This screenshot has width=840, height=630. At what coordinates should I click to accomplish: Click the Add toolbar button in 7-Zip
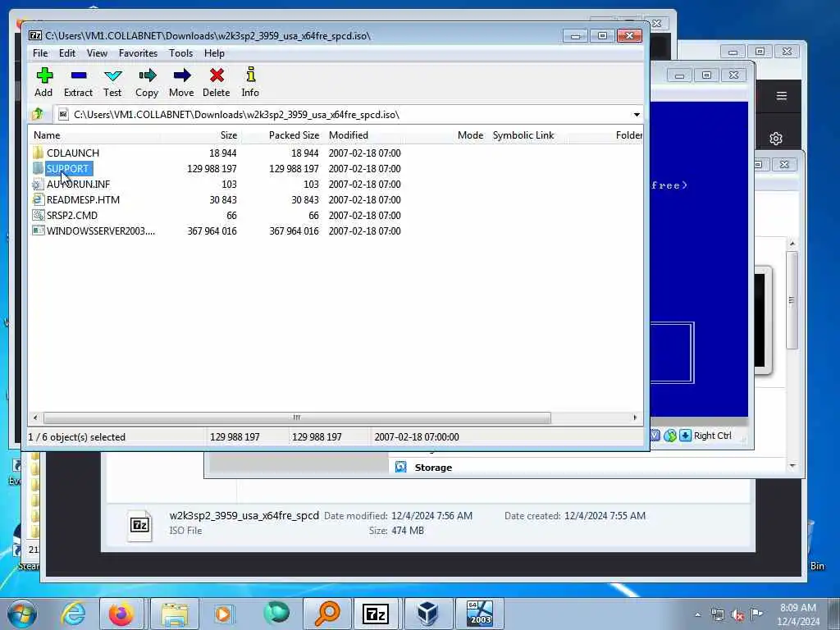point(44,82)
